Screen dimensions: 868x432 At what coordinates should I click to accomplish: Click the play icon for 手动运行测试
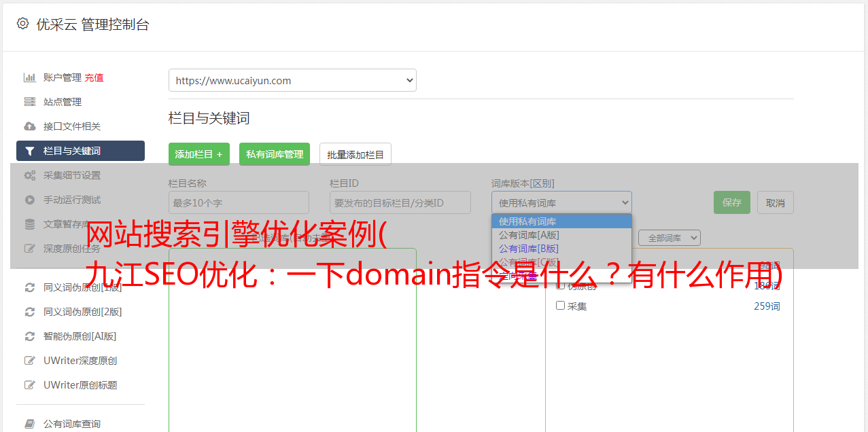click(29, 200)
